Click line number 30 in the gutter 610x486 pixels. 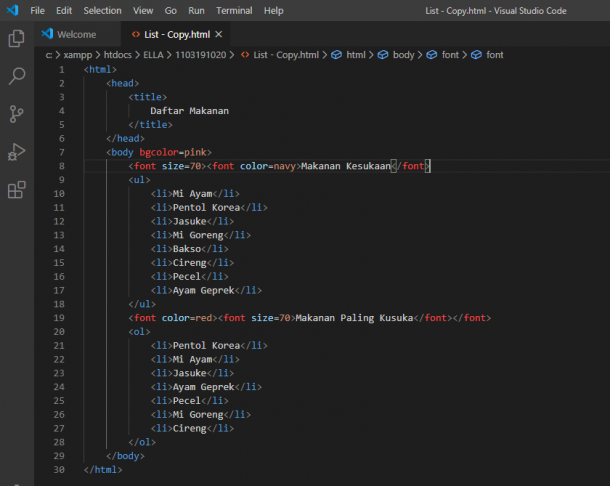(x=59, y=470)
